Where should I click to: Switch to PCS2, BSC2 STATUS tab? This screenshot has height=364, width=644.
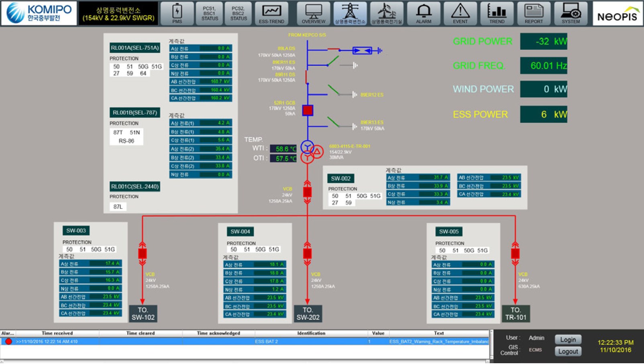238,13
